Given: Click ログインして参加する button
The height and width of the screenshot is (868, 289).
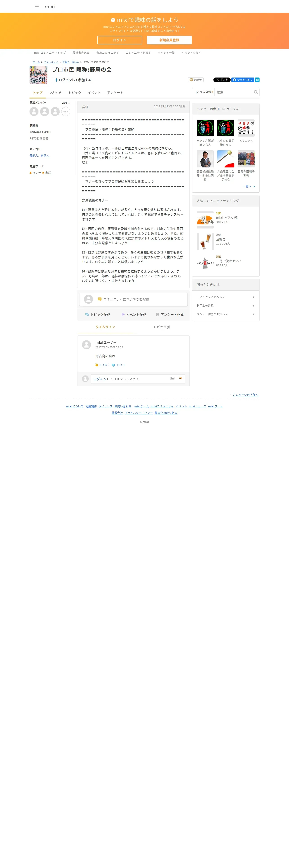Looking at the screenshot, I should [x=73, y=80].
